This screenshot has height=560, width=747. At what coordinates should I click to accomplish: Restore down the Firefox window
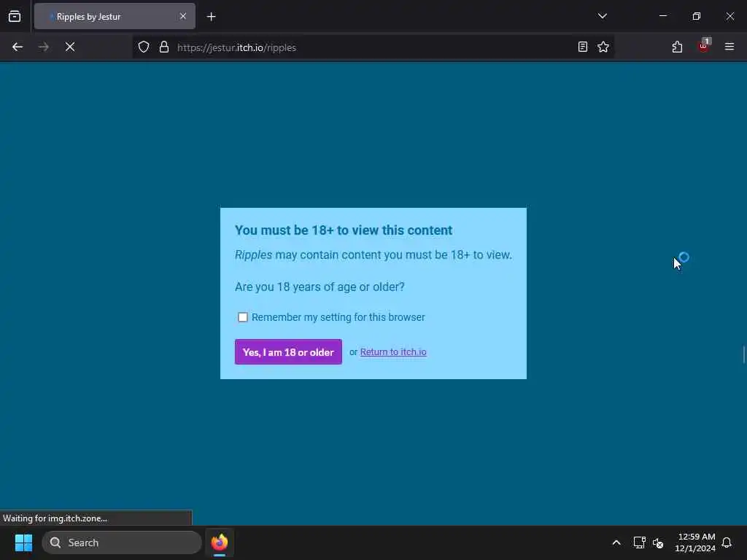pos(696,16)
